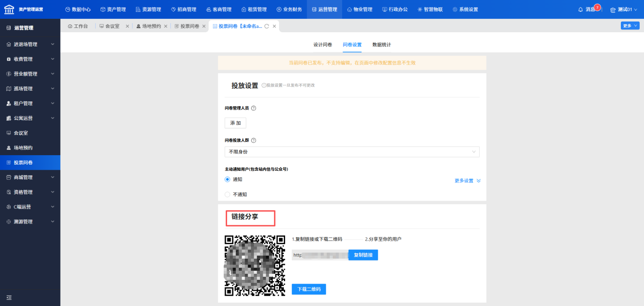Click the 招商管理 tag icon in top navigation
The width and height of the screenshot is (644, 306).
(173, 9)
